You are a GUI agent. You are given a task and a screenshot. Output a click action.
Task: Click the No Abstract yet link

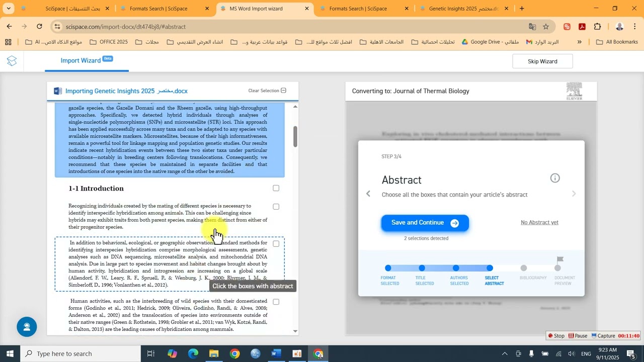tap(539, 222)
